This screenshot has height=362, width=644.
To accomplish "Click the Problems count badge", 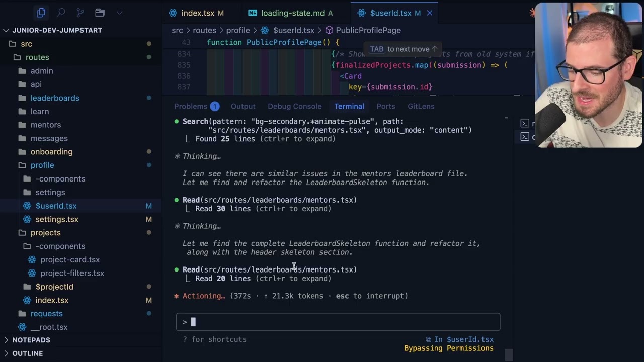I will click(215, 106).
